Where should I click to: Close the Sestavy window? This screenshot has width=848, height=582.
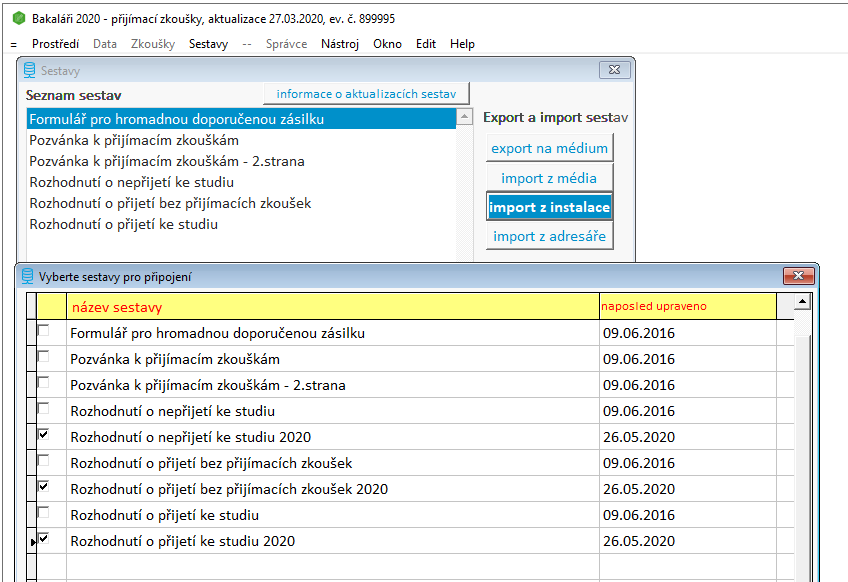(x=614, y=70)
